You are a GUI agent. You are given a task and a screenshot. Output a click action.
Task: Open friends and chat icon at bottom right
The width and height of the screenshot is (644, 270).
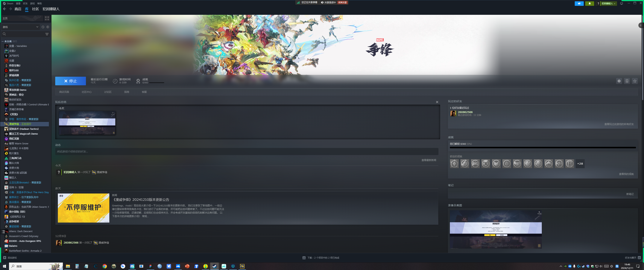point(639,257)
